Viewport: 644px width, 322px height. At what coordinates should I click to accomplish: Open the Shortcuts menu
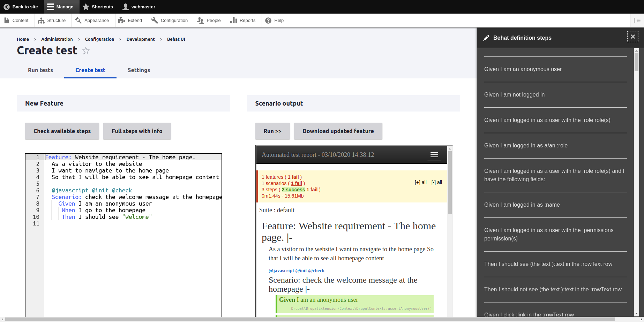point(98,7)
